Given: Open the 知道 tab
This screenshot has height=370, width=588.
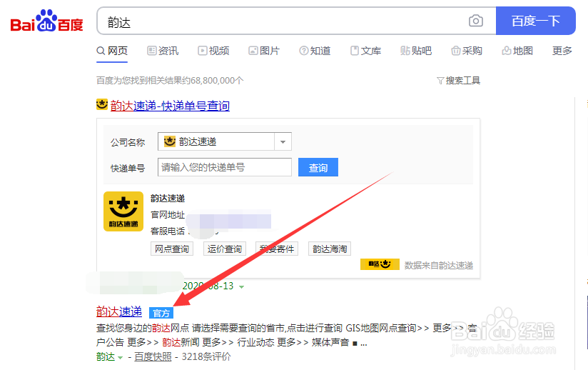Looking at the screenshot, I should 315,51.
